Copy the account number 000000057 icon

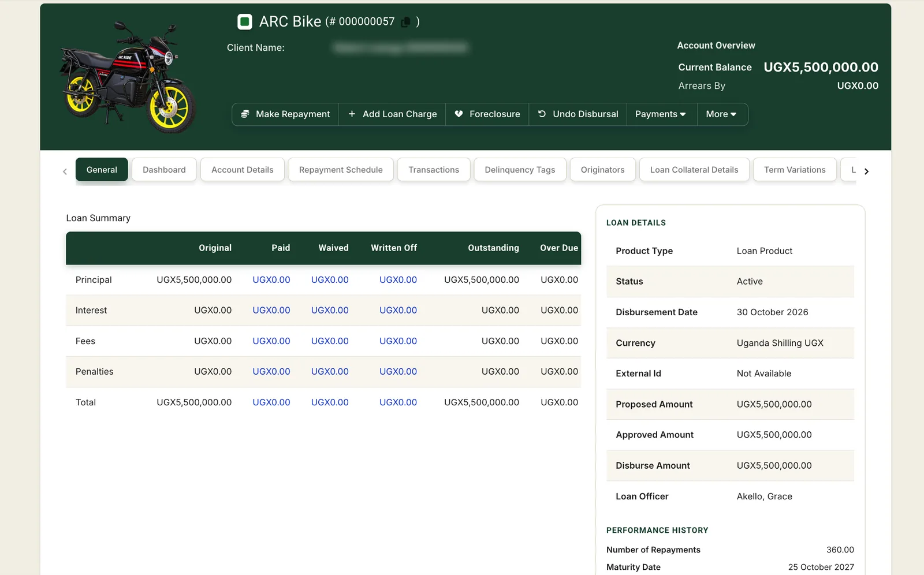pos(406,22)
